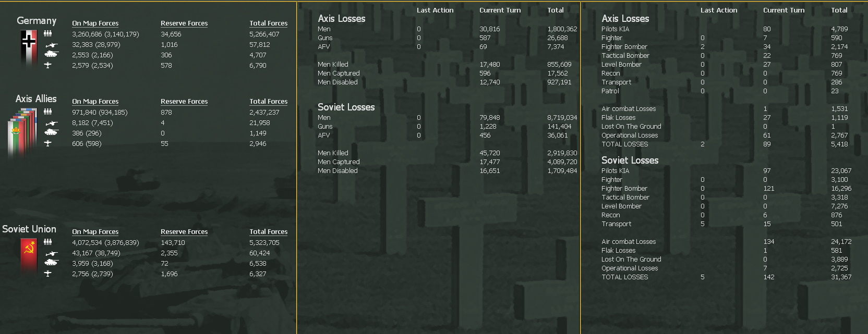This screenshot has width=868, height=334.
Task: Click Axis Allies total men 2,437,237 value
Action: tap(264, 113)
